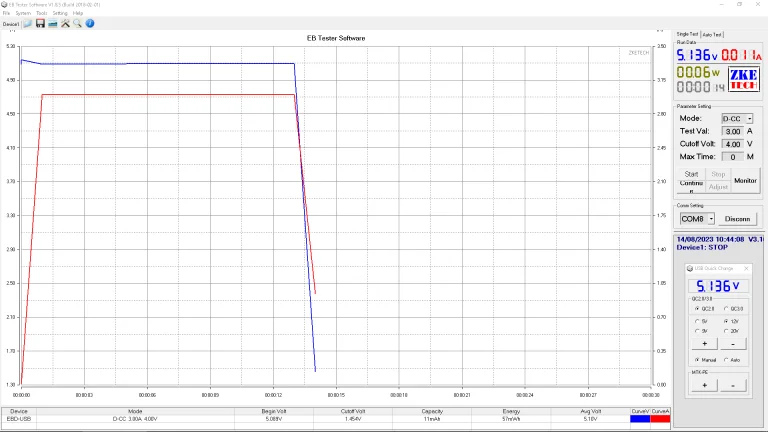Open the Tools menu

click(41, 13)
